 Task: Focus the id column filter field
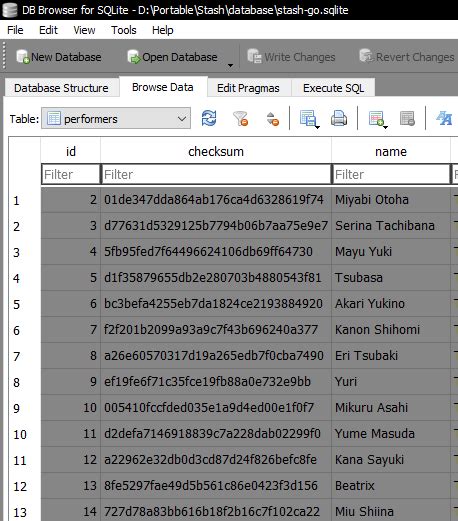pyautogui.click(x=71, y=174)
